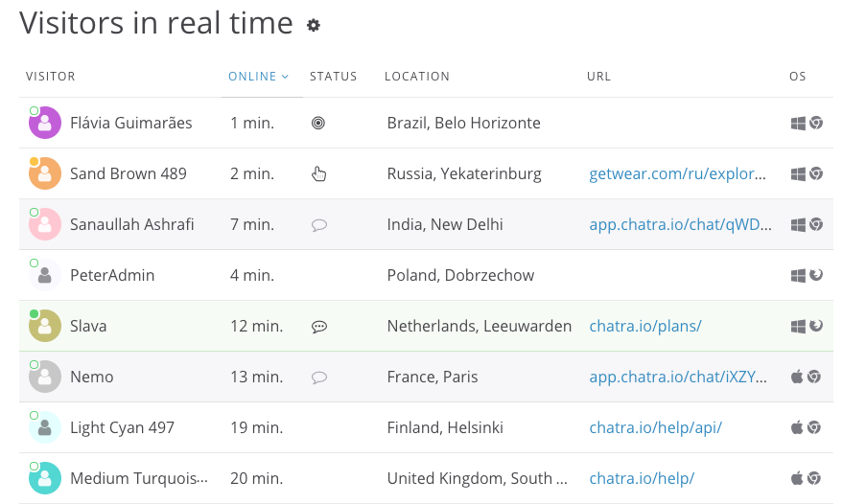Open chatra.io/plans/ link
Viewport: 866px width, 504px height.
pos(645,326)
